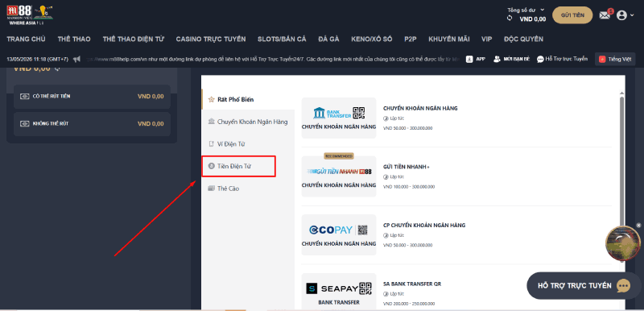Click the MỜI BẠN BÈ invite link
The width and height of the screenshot is (644, 311).
pyautogui.click(x=511, y=59)
